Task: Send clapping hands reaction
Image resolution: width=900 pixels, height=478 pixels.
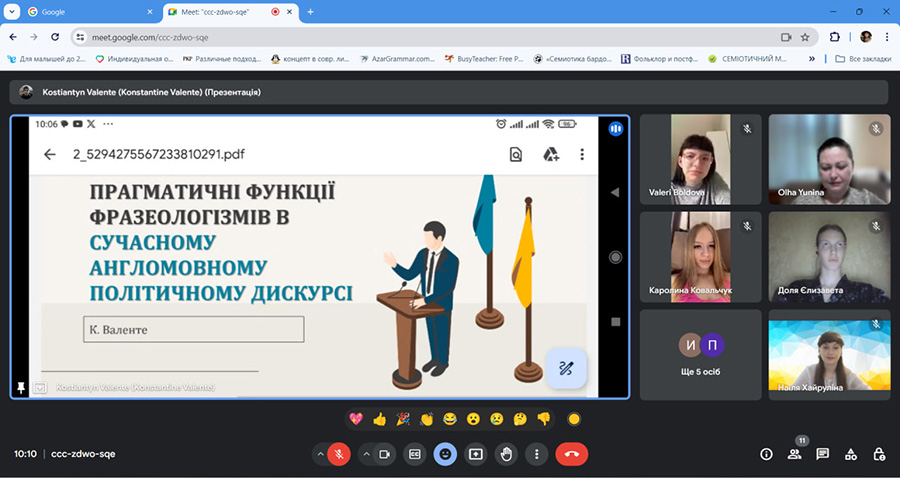Action: click(x=426, y=419)
